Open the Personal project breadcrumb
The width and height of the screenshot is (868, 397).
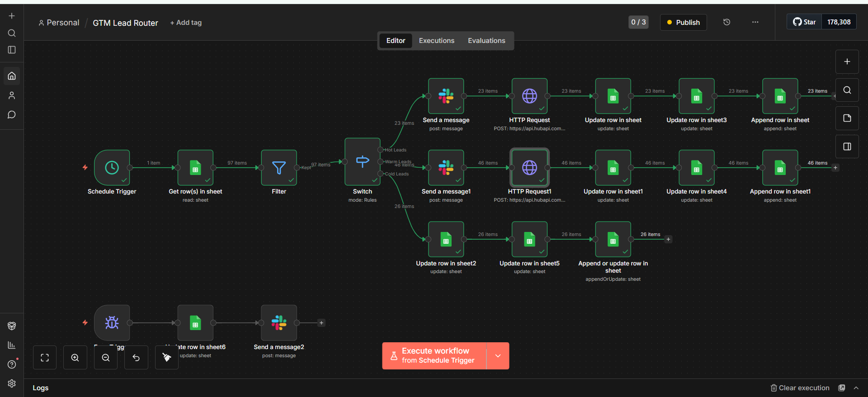pos(59,23)
